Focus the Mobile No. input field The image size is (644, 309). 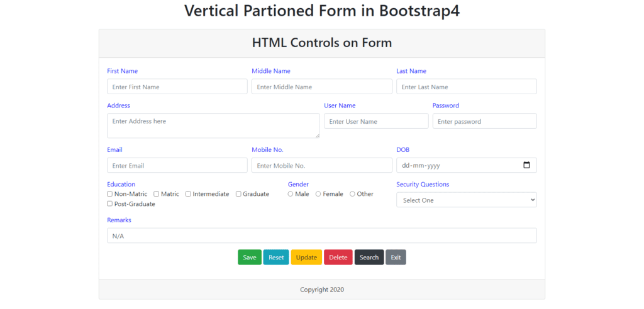tap(322, 165)
